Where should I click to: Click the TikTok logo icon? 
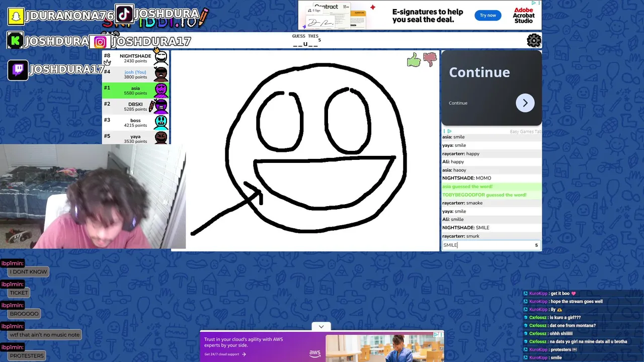(124, 13)
